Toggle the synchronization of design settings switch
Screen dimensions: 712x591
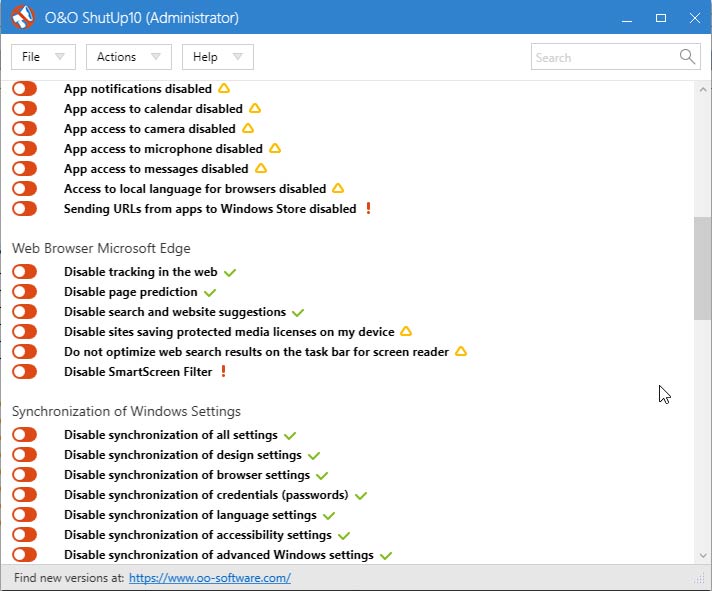pos(25,454)
